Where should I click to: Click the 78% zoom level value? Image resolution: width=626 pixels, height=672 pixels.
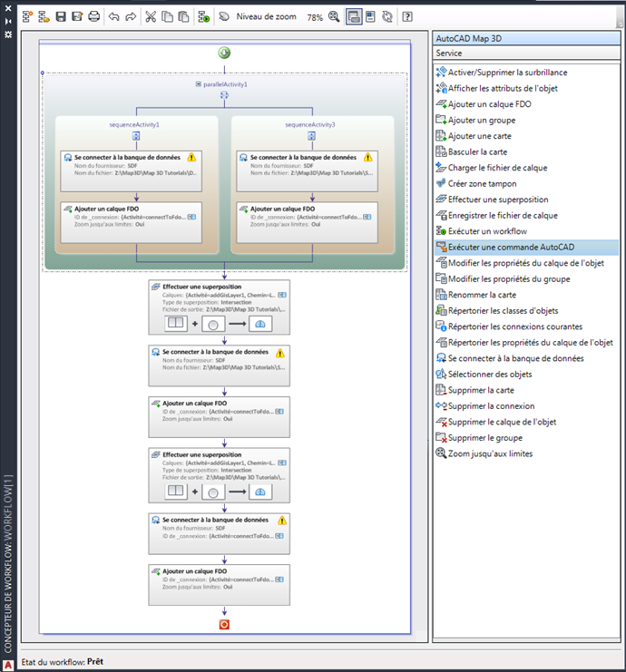pyautogui.click(x=315, y=17)
